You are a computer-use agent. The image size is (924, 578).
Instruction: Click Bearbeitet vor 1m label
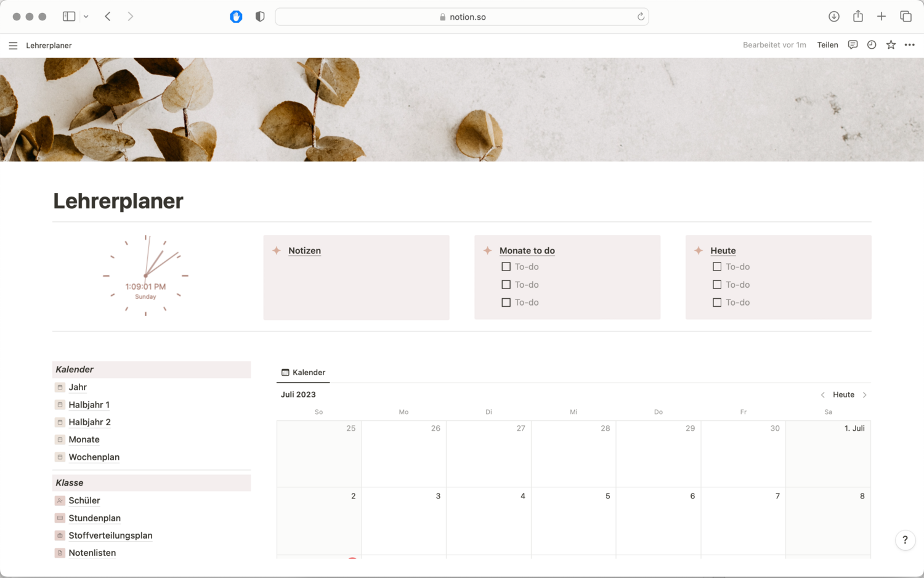click(774, 45)
